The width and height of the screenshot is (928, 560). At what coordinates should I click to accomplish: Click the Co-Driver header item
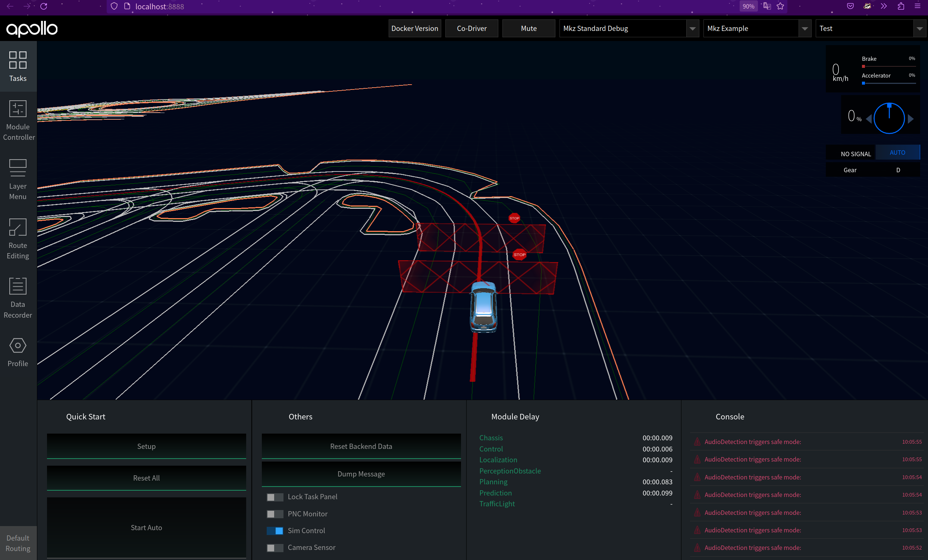[x=471, y=29]
